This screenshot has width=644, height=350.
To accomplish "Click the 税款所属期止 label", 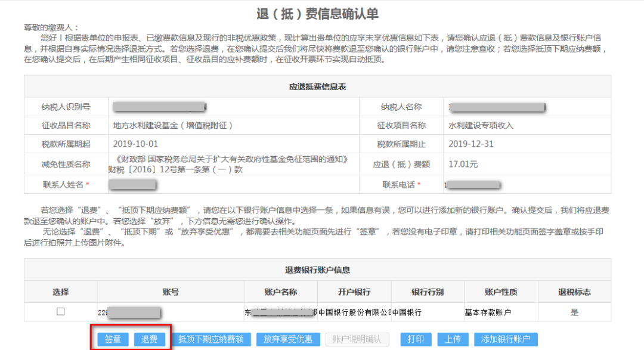I will pos(401,144).
